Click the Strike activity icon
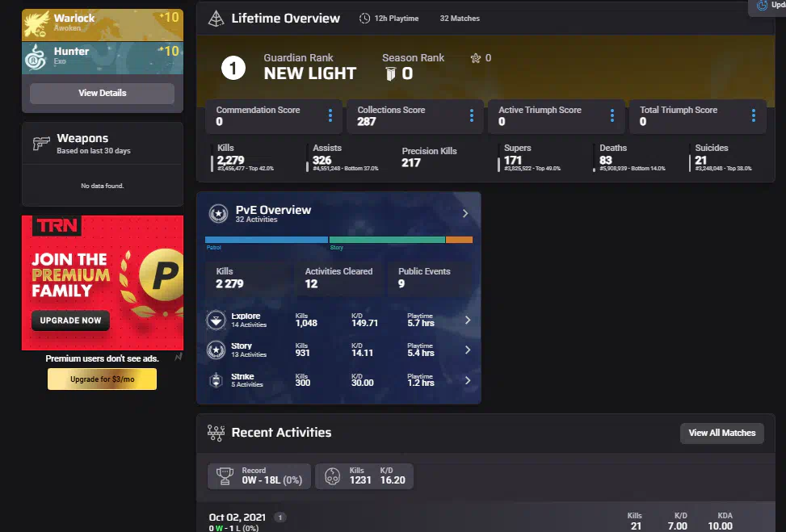 click(x=216, y=380)
